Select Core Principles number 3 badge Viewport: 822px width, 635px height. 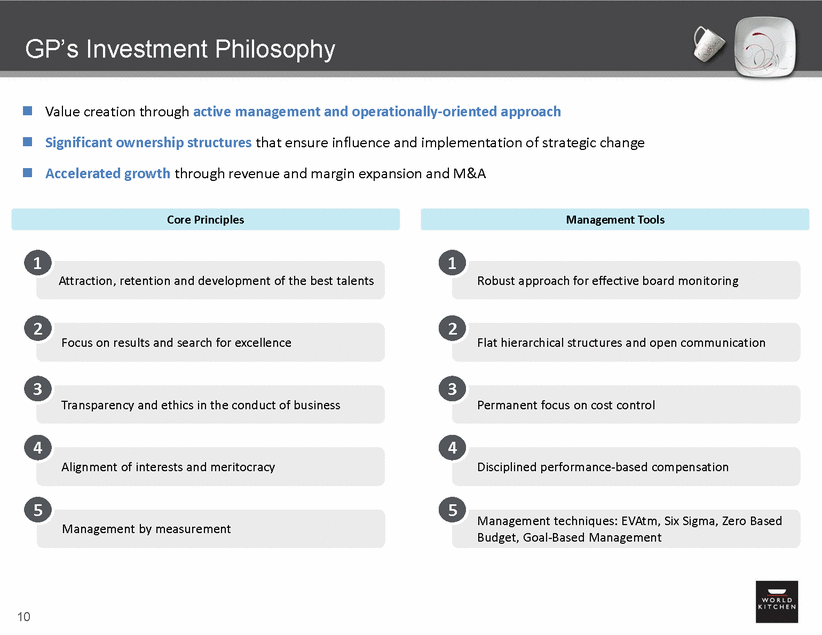pyautogui.click(x=37, y=388)
